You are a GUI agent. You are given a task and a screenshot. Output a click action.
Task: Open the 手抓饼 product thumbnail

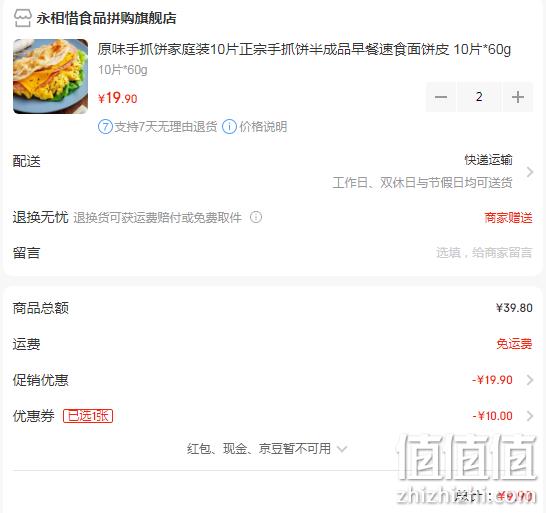point(50,76)
